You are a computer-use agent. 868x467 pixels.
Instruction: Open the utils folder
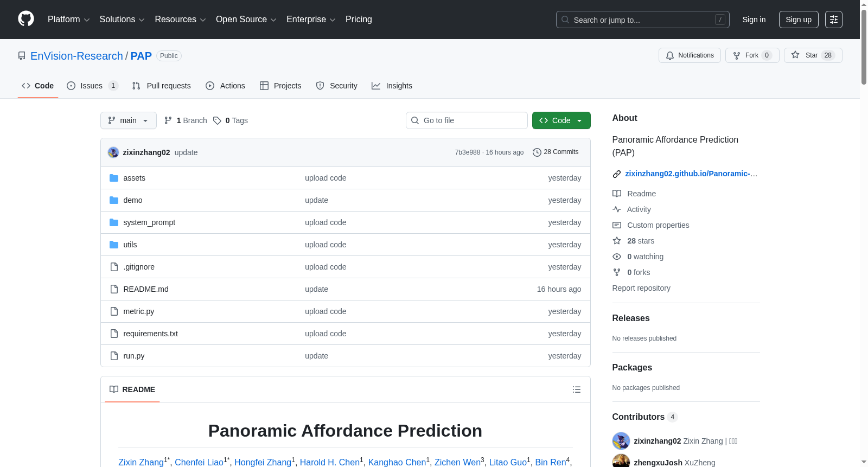tap(130, 245)
